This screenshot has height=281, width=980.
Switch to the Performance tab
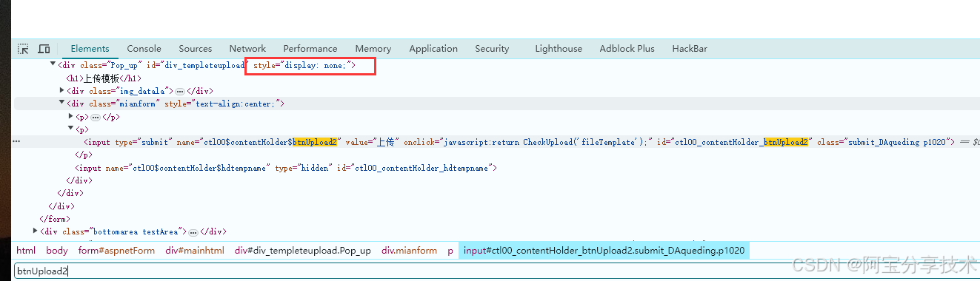[x=310, y=49]
